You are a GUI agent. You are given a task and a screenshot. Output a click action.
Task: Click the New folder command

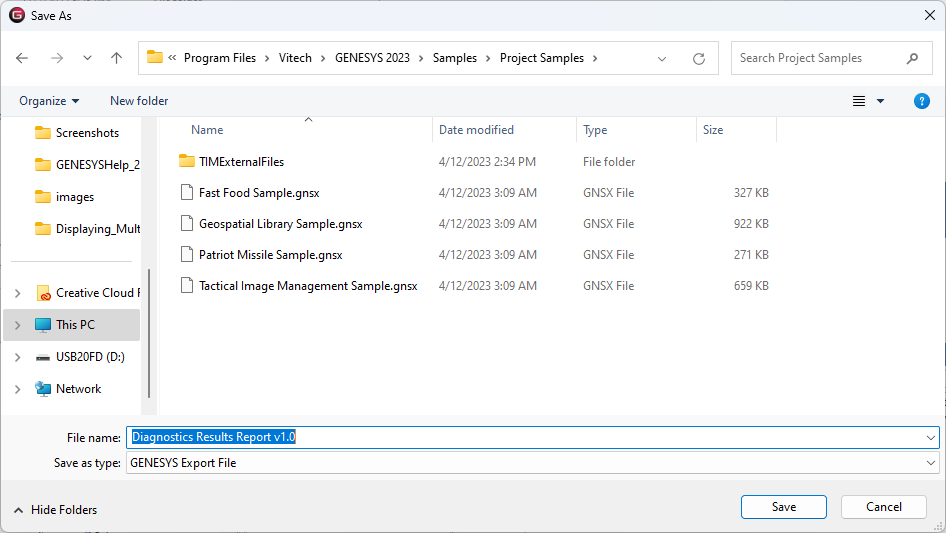coord(139,101)
